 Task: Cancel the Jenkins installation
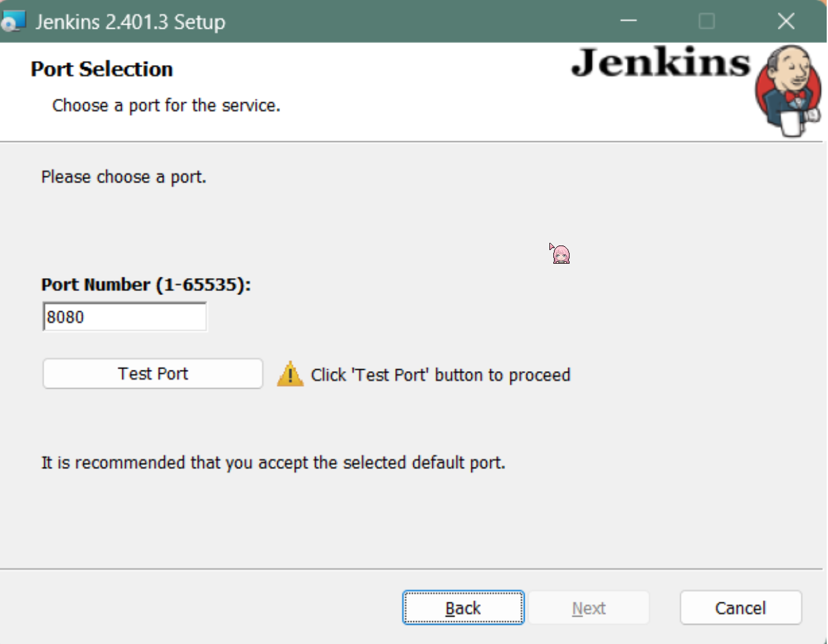(740, 608)
